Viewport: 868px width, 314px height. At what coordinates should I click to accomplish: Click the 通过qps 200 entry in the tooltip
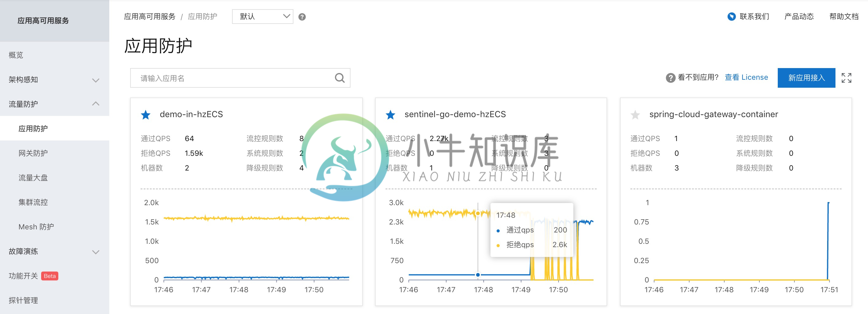coord(531,230)
